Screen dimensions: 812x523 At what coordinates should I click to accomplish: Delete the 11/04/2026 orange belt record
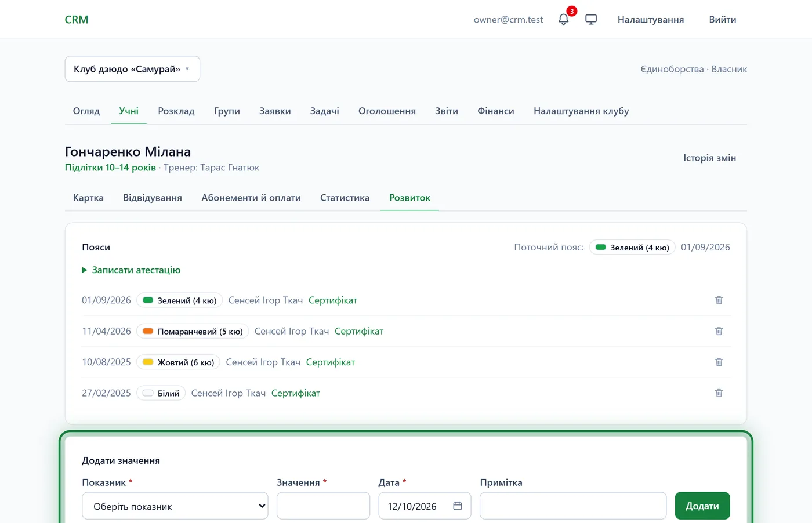(719, 331)
